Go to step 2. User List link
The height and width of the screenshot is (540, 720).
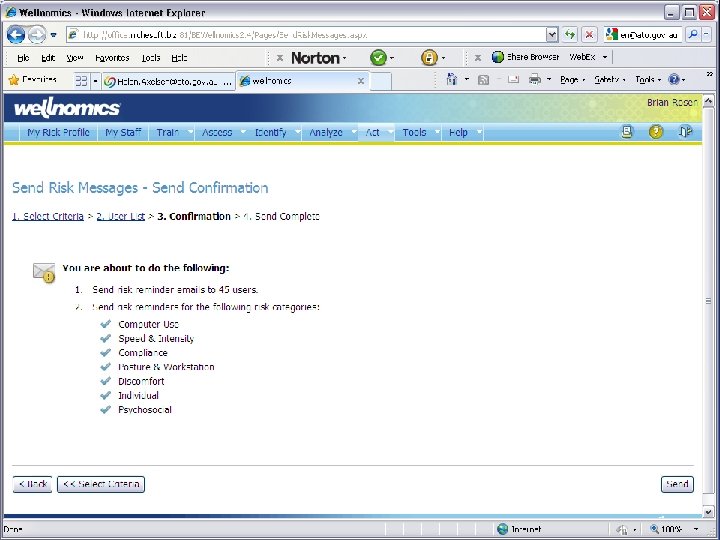point(121,216)
